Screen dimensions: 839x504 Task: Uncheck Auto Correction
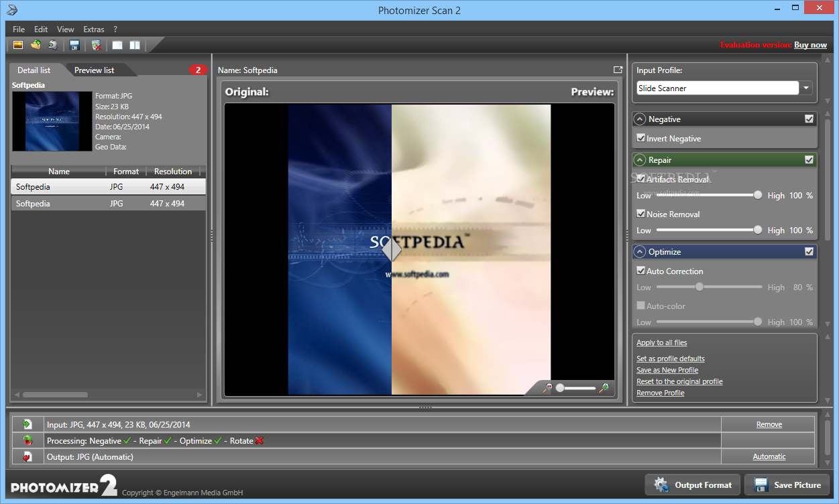(641, 271)
